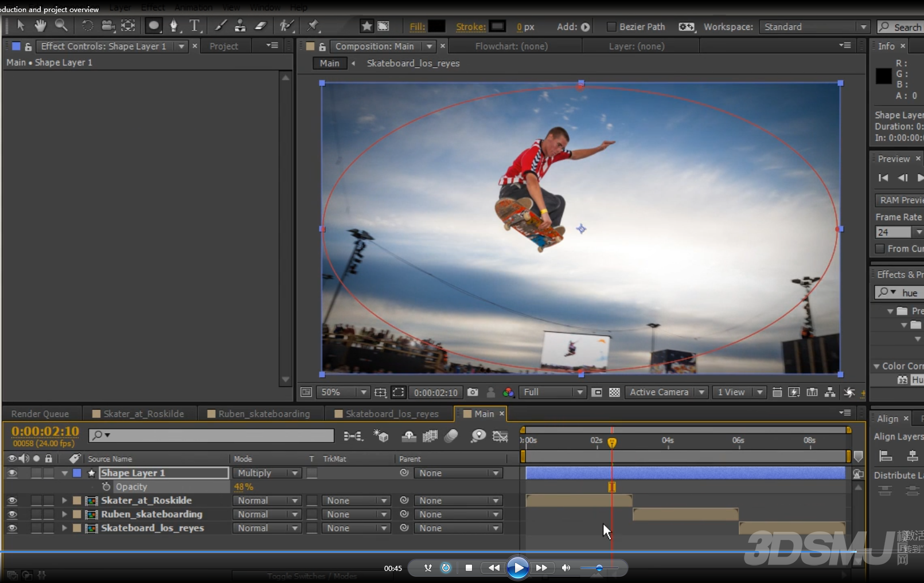This screenshot has height=583, width=924.
Task: Adjust the video player volume slider
Action: (599, 568)
